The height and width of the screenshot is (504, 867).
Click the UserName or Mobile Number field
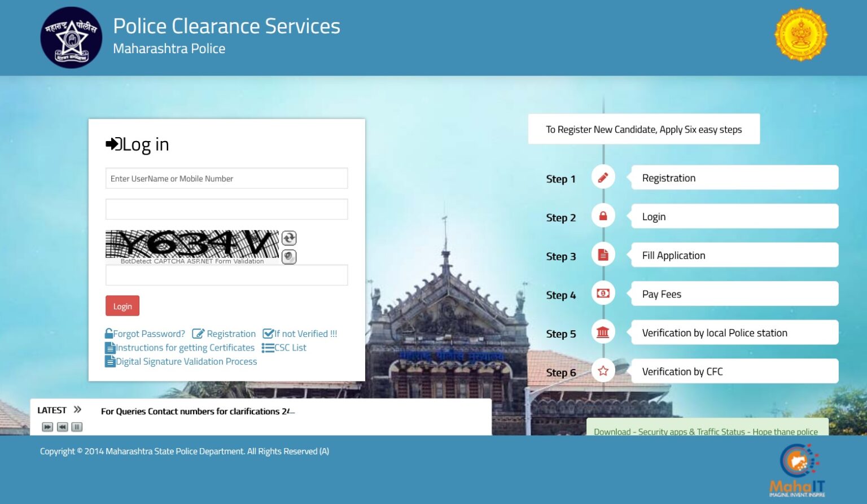226,178
